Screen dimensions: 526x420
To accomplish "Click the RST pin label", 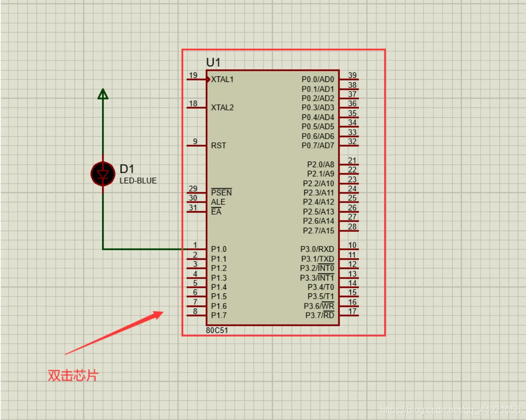I will 218,145.
